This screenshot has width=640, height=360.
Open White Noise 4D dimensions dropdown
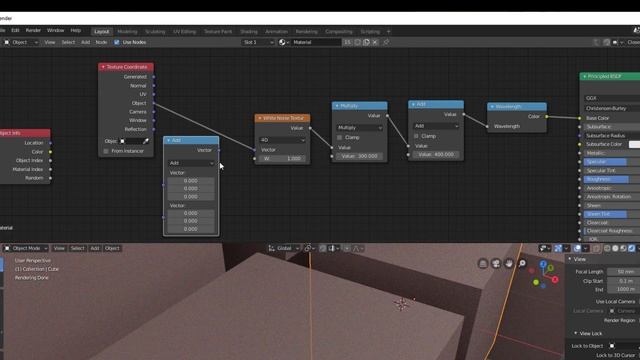tap(282, 140)
